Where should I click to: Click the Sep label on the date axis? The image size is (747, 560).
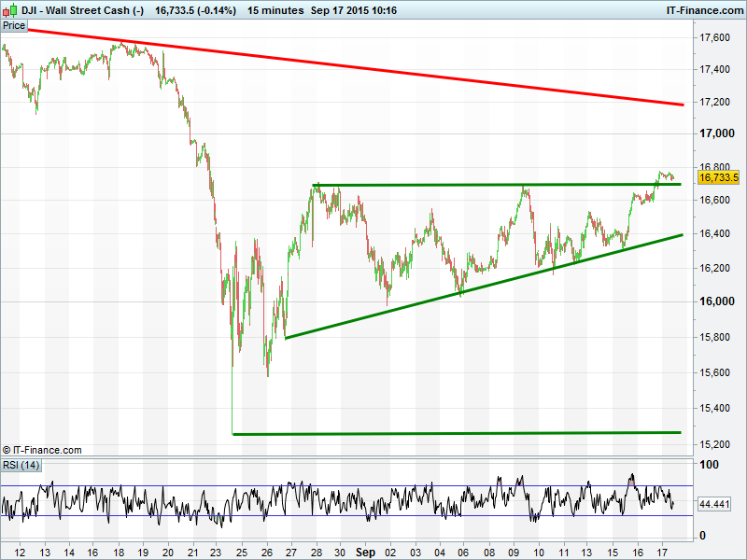(364, 552)
